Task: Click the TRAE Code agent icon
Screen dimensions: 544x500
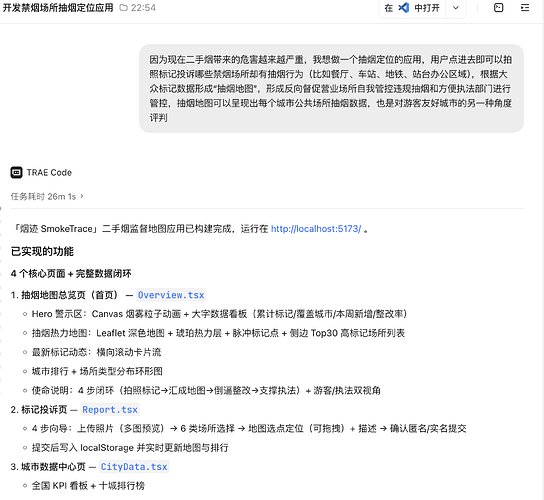Action: click(16, 172)
